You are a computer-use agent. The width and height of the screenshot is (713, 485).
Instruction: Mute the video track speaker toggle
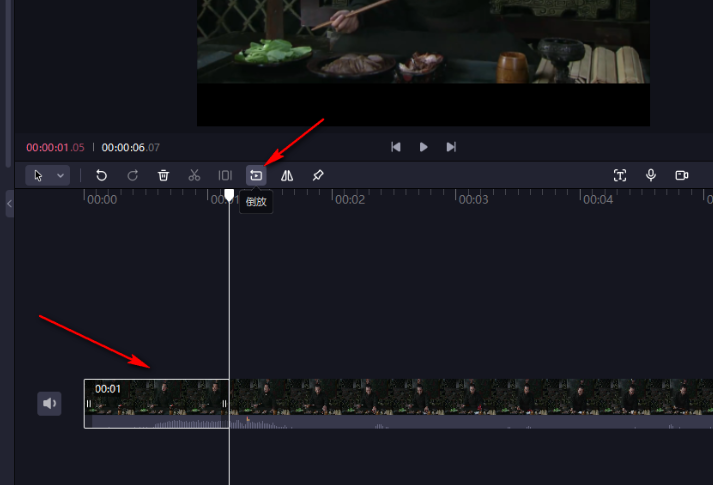point(49,403)
